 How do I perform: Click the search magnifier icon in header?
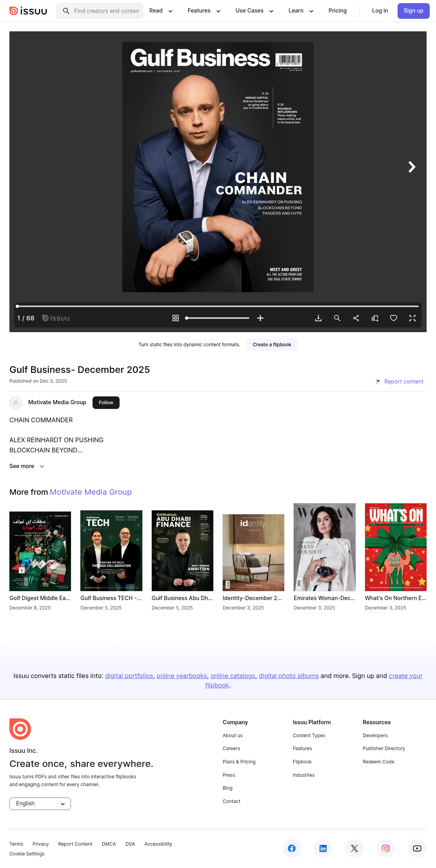(66, 11)
